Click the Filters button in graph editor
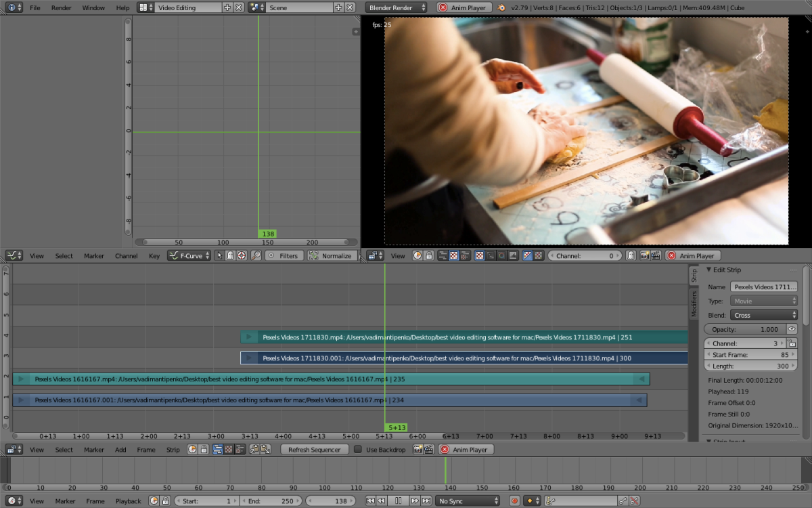This screenshot has width=812, height=508. coord(283,256)
